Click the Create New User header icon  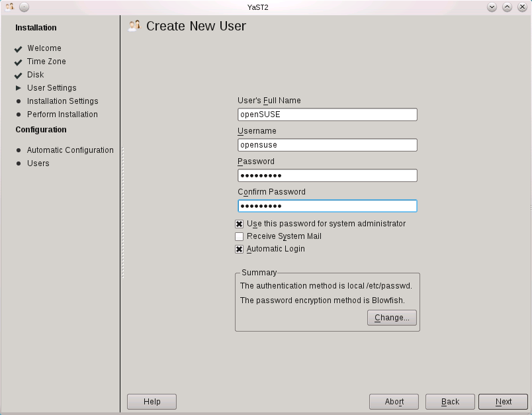[x=134, y=25]
